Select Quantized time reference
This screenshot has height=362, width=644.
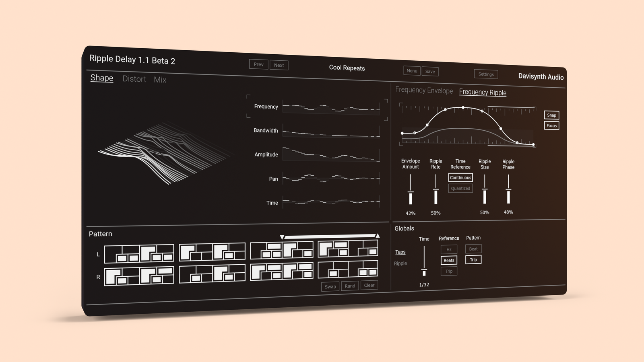[x=460, y=188]
